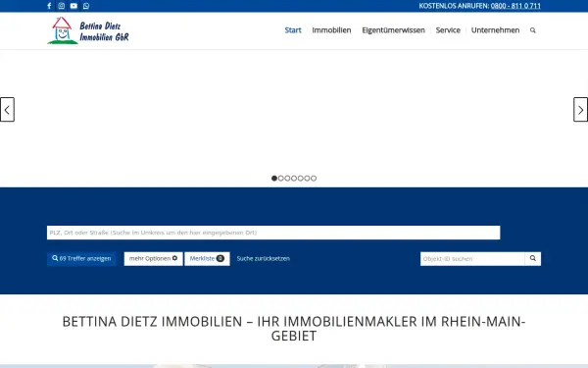Click the Bettina Dietz Immobilien page heading

pos(294,329)
